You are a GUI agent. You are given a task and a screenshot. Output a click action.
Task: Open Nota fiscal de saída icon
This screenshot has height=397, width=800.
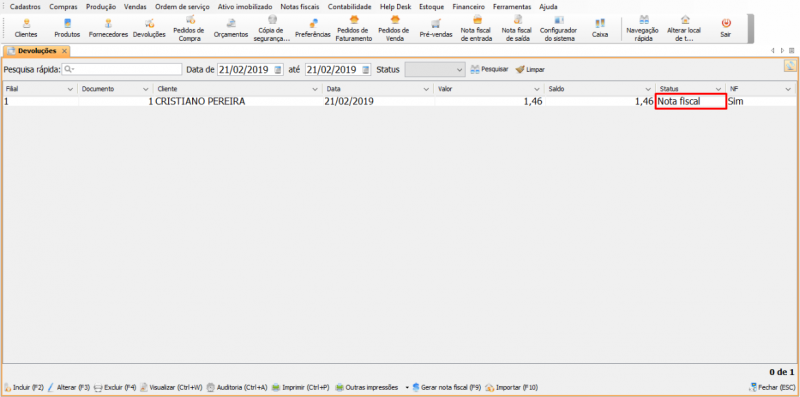coord(517,29)
